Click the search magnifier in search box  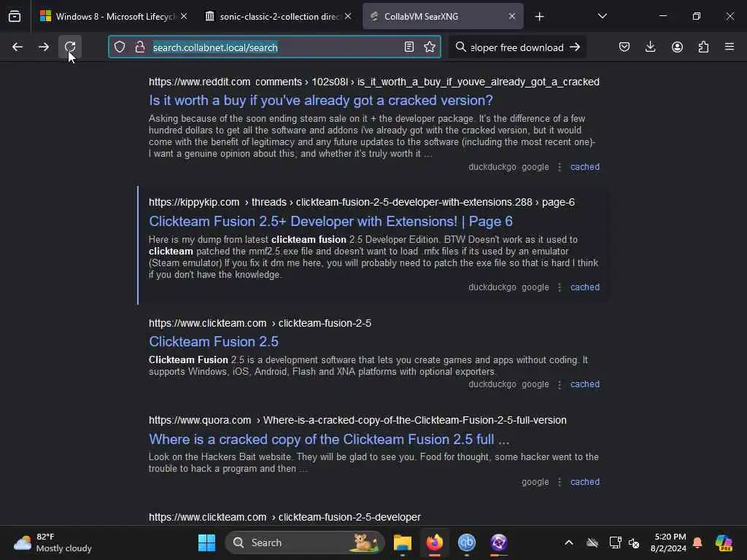coord(461,47)
